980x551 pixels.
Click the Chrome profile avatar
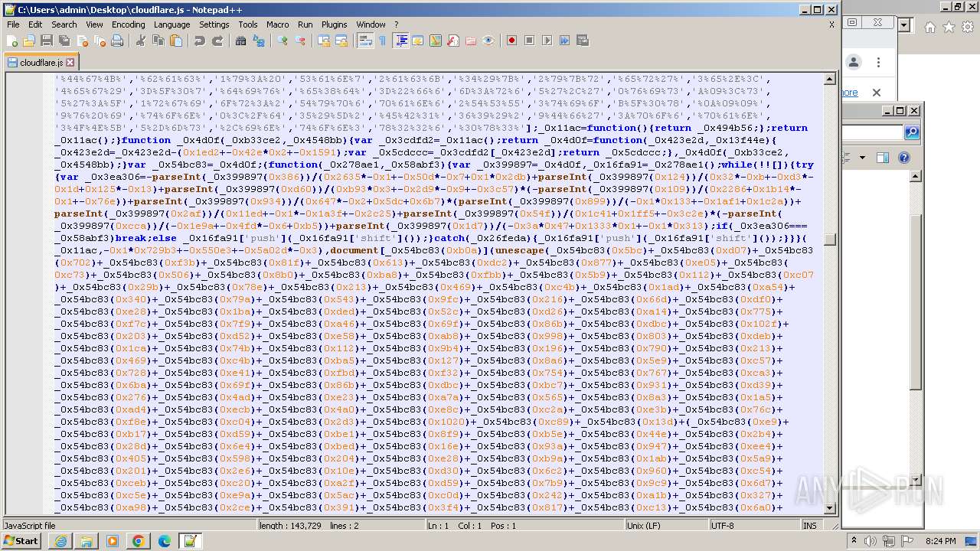pyautogui.click(x=854, y=63)
